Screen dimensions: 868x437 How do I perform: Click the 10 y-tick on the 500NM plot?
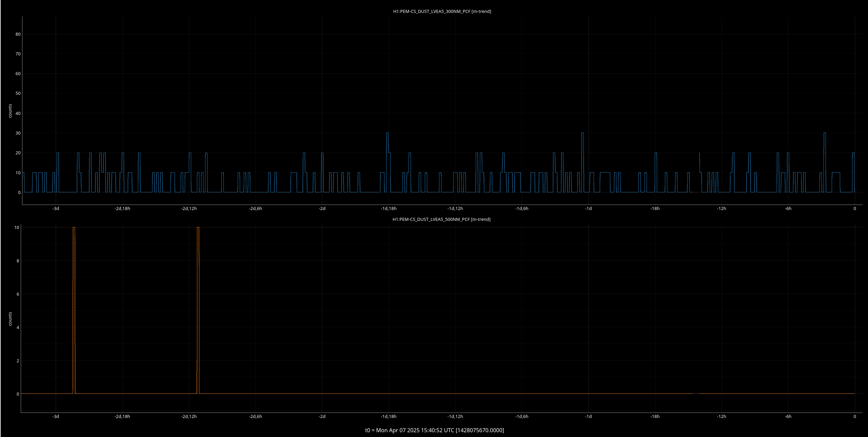17,227
